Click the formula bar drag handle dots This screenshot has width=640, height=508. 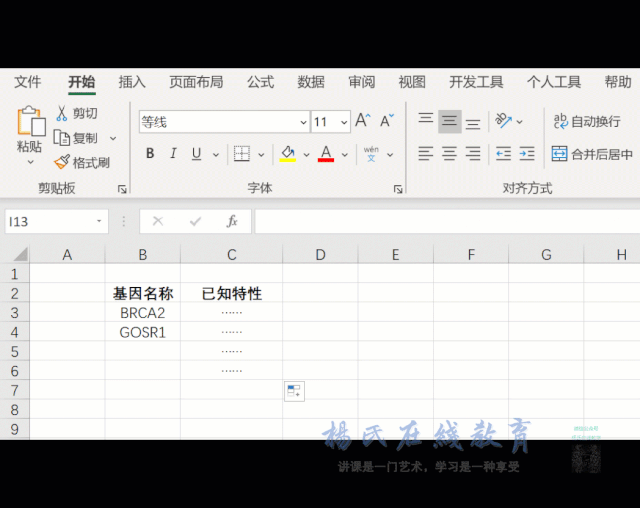point(123,221)
